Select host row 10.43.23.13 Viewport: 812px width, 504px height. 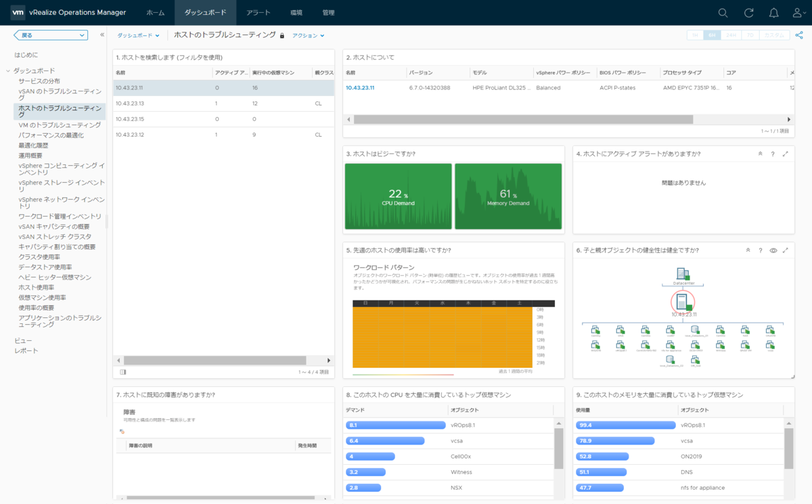pyautogui.click(x=223, y=104)
